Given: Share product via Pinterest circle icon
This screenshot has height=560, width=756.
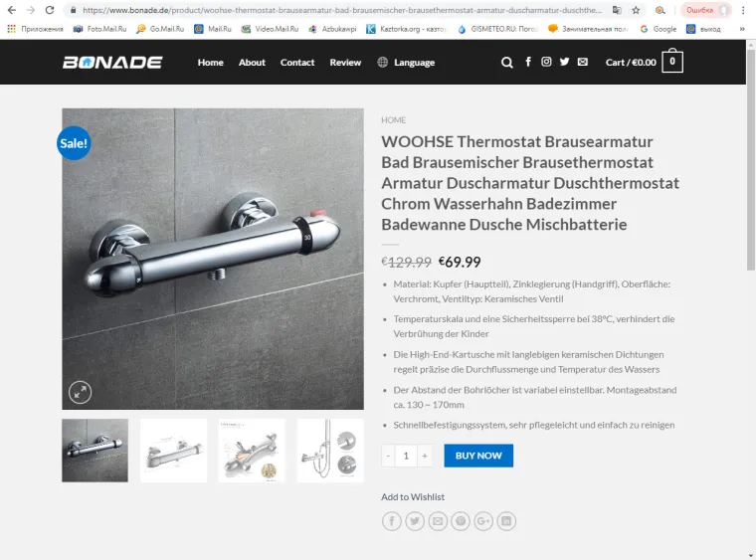Looking at the screenshot, I should [461, 521].
